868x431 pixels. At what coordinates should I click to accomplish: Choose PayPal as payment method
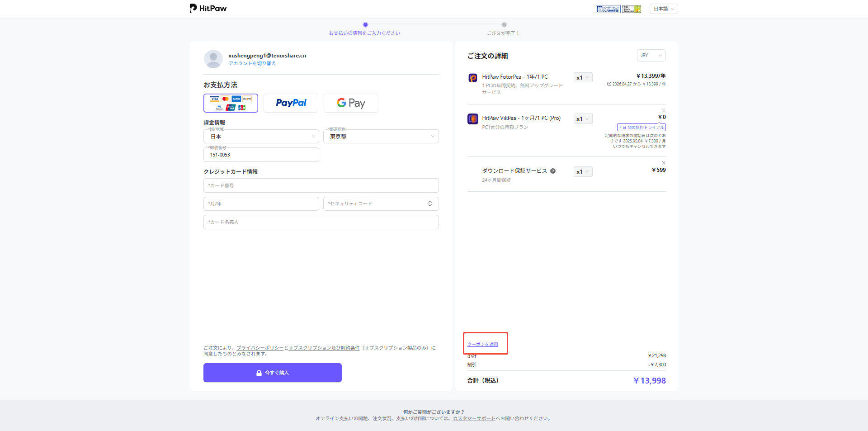tap(291, 103)
